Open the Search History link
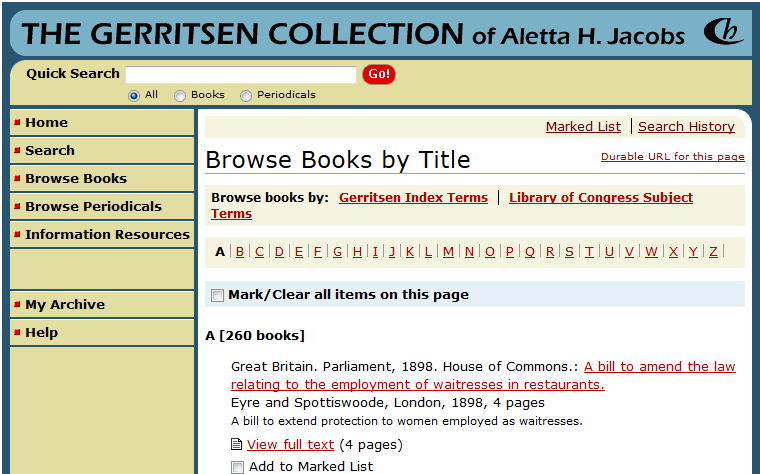The height and width of the screenshot is (474, 760). [x=686, y=126]
